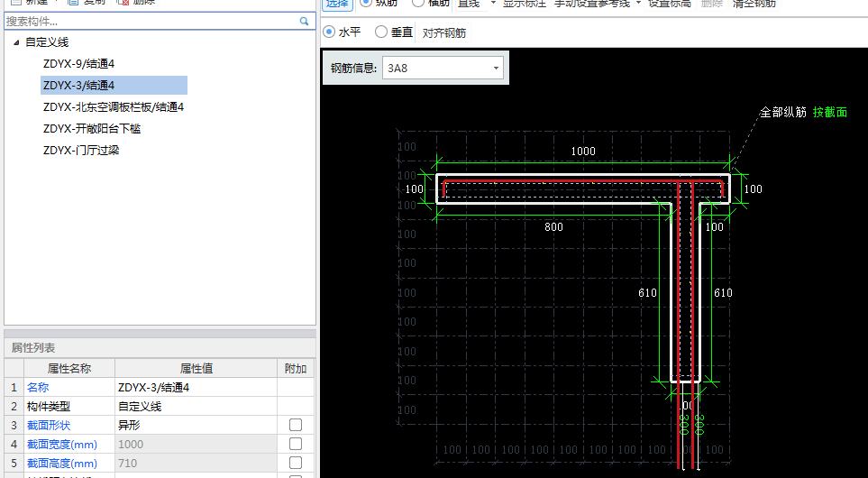Click the 100 dimension right of flange

pos(753,188)
